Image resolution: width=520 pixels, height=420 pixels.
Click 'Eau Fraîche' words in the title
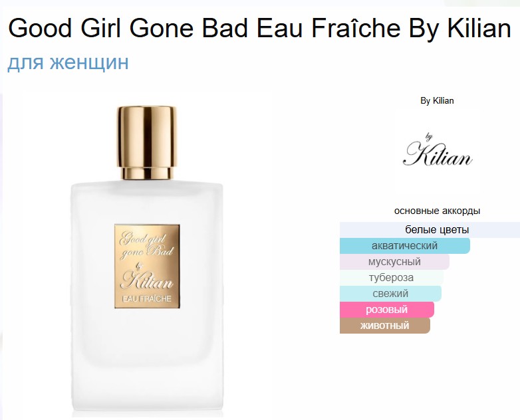pyautogui.click(x=328, y=28)
